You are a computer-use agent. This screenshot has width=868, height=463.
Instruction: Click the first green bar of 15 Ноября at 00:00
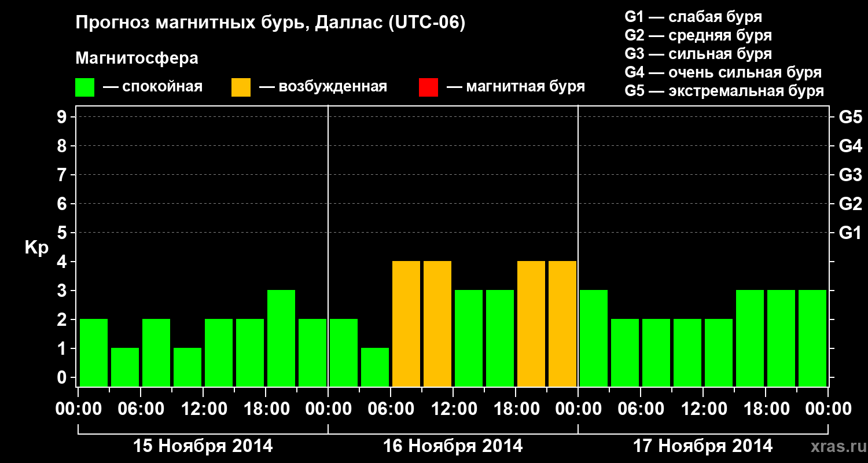click(x=94, y=352)
